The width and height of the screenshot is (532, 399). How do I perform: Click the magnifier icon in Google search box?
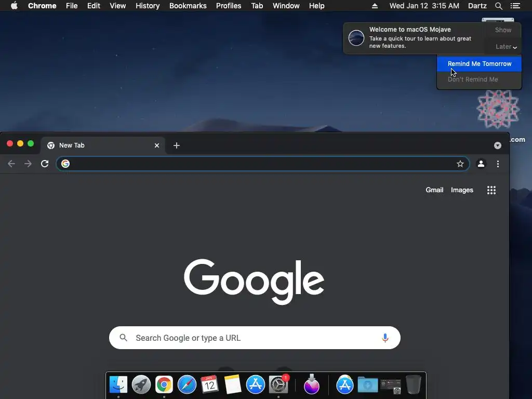click(124, 338)
